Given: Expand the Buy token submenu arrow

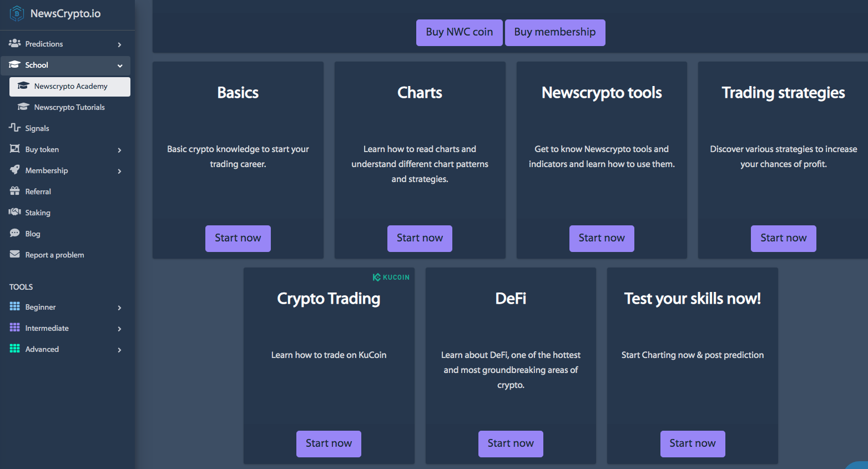Looking at the screenshot, I should click(119, 150).
